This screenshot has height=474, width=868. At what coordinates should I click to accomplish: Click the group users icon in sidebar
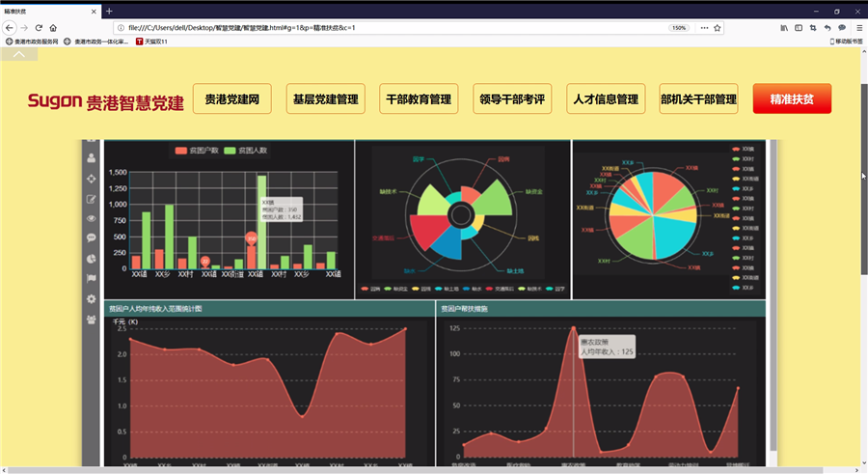point(92,320)
